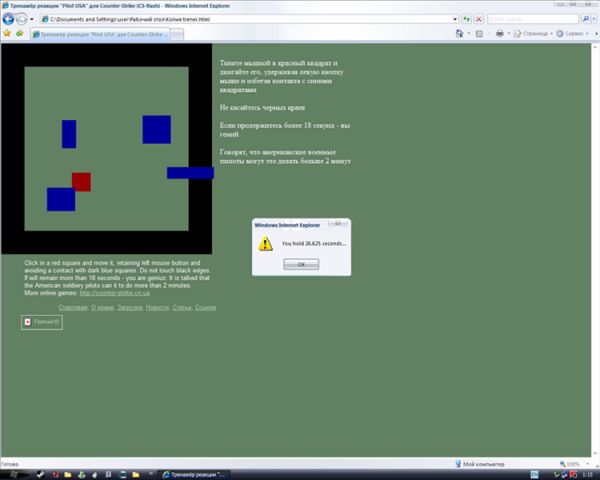The image size is (600, 480).
Task: Click the Мой компьютер zone in status bar
Action: (479, 464)
